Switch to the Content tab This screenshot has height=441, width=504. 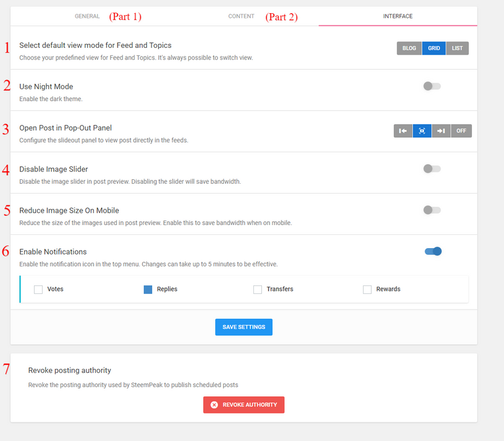pyautogui.click(x=241, y=16)
